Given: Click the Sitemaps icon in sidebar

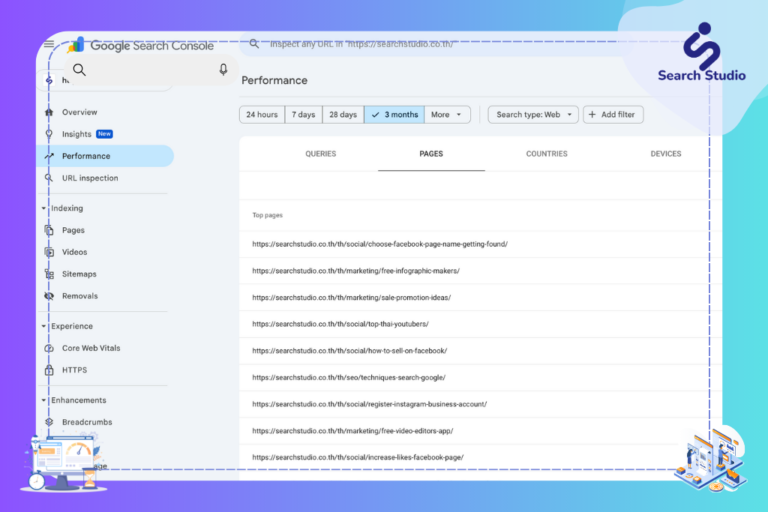Looking at the screenshot, I should click(x=49, y=274).
